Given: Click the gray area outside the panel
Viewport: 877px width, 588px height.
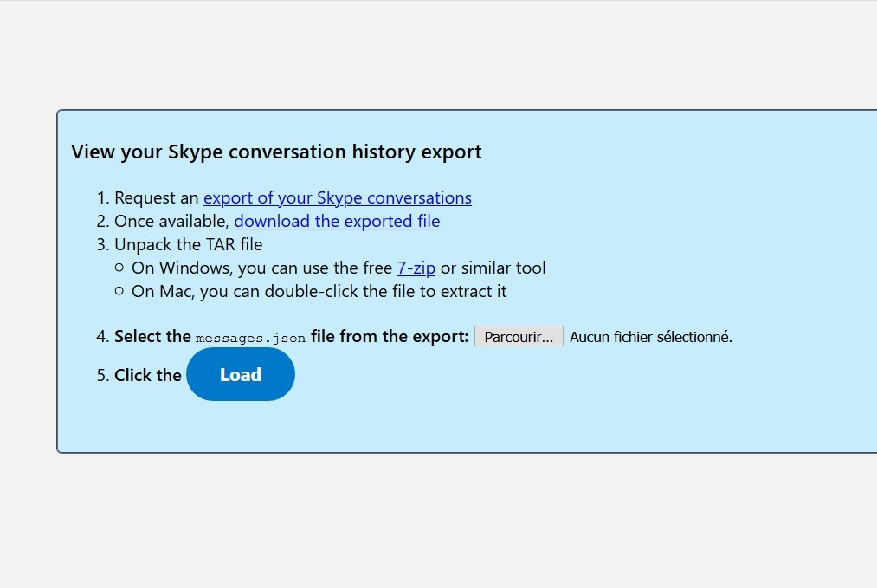Looking at the screenshot, I should [x=433, y=520].
